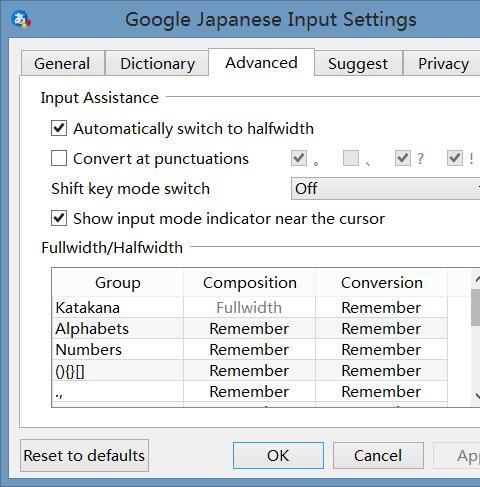
Task: Click the Google Japanese Input title bar icon
Action: pyautogui.click(x=21, y=19)
